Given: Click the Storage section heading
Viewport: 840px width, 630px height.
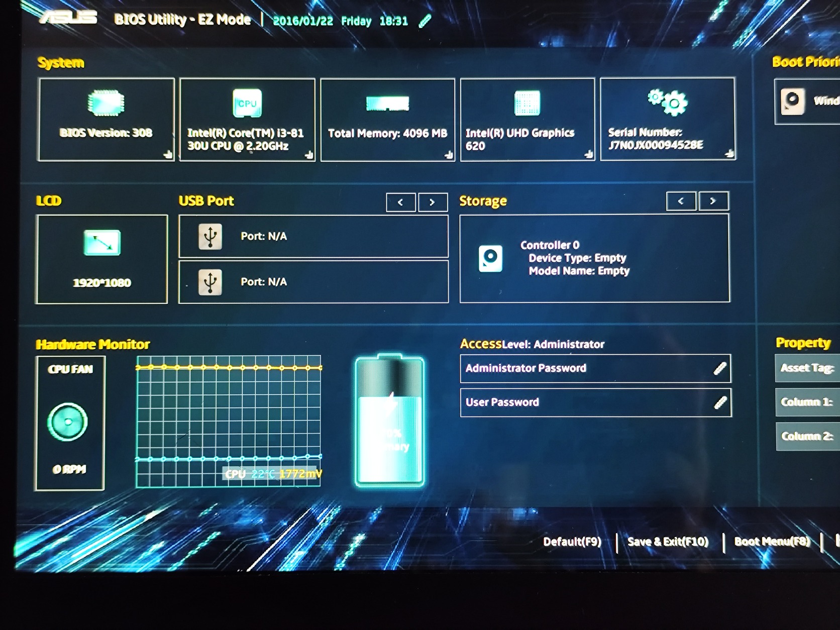Looking at the screenshot, I should point(483,201).
